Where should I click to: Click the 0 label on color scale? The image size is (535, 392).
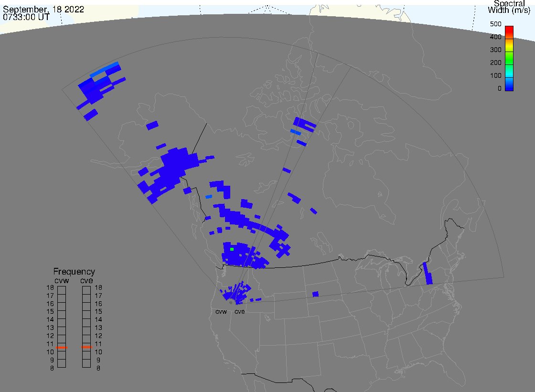click(x=500, y=89)
